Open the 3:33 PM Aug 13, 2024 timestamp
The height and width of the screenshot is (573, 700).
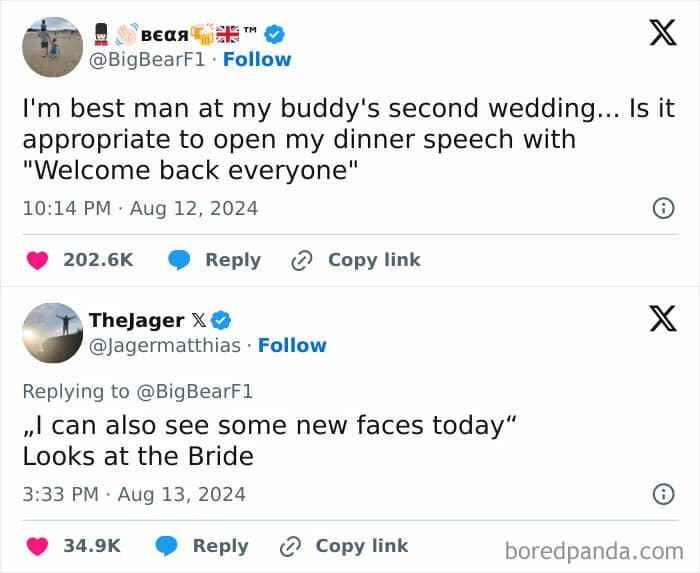[134, 494]
